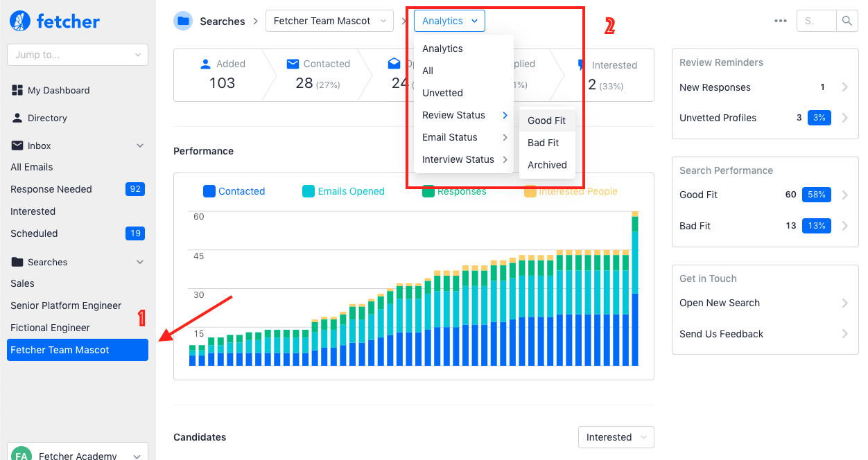The image size is (868, 460).
Task: Choose Archived from the submenu
Action: point(547,165)
